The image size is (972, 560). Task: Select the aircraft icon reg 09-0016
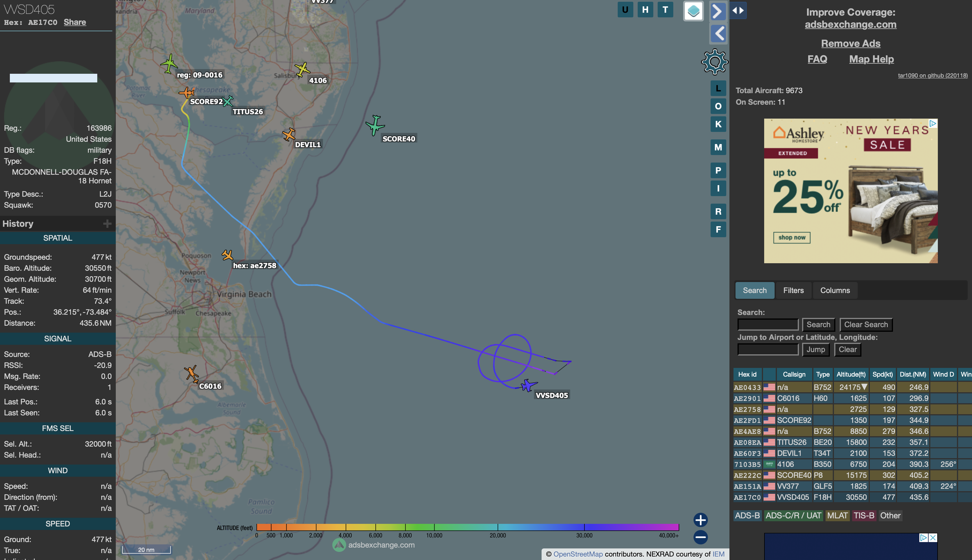169,64
